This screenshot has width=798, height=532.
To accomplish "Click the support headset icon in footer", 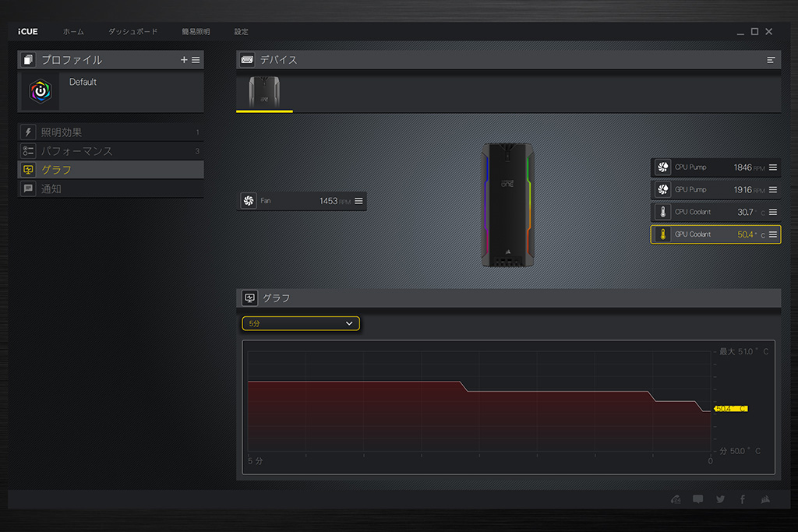I will tap(676, 499).
